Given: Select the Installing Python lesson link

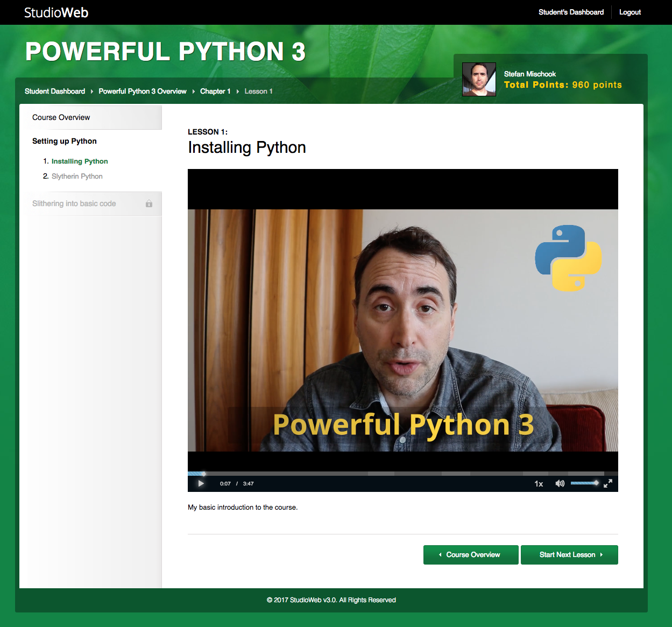Looking at the screenshot, I should tap(79, 161).
